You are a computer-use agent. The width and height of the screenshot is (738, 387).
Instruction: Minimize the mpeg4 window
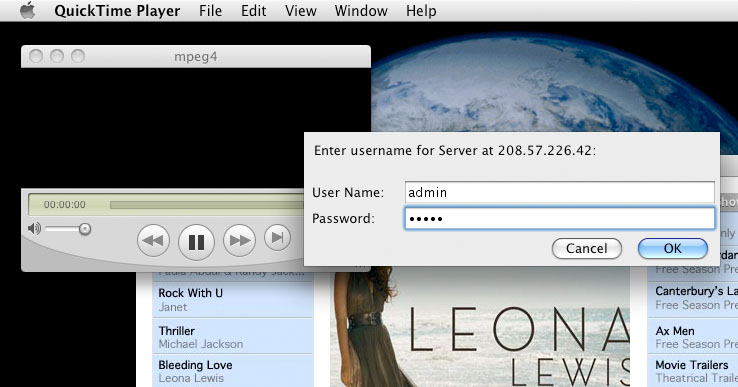pos(57,56)
